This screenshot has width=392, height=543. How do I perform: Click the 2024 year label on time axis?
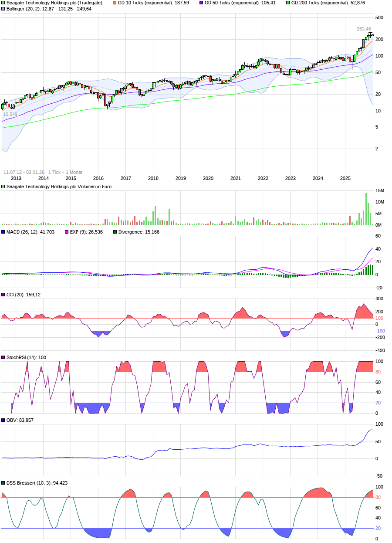[x=318, y=178]
